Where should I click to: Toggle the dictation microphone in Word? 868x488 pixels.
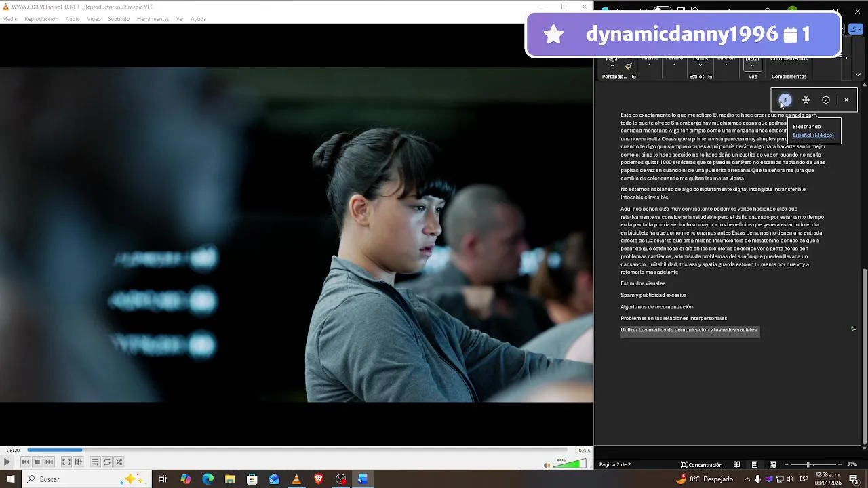[785, 100]
